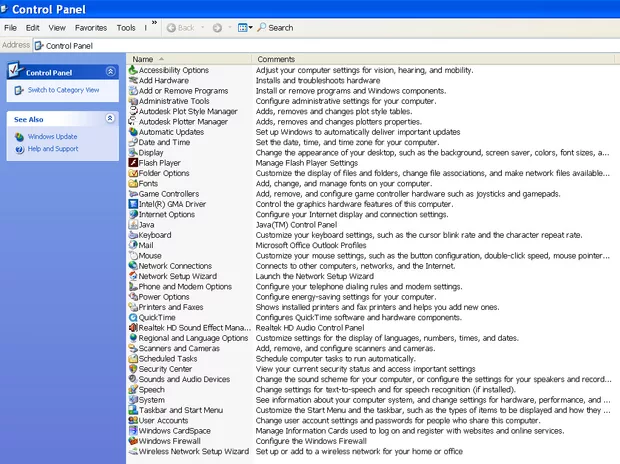Open the Add Hardware applet icon
Image resolution: width=620 pixels, height=464 pixels.
133,80
